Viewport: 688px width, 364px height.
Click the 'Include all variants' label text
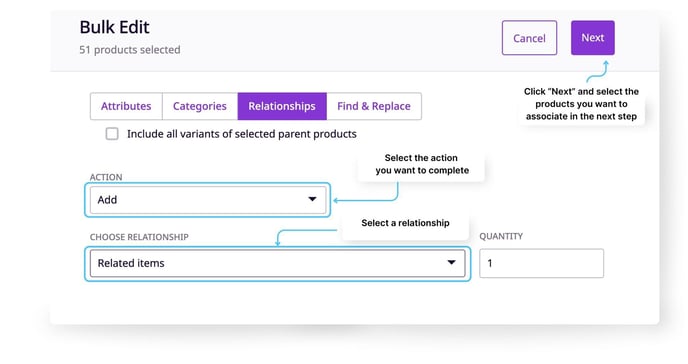(242, 134)
